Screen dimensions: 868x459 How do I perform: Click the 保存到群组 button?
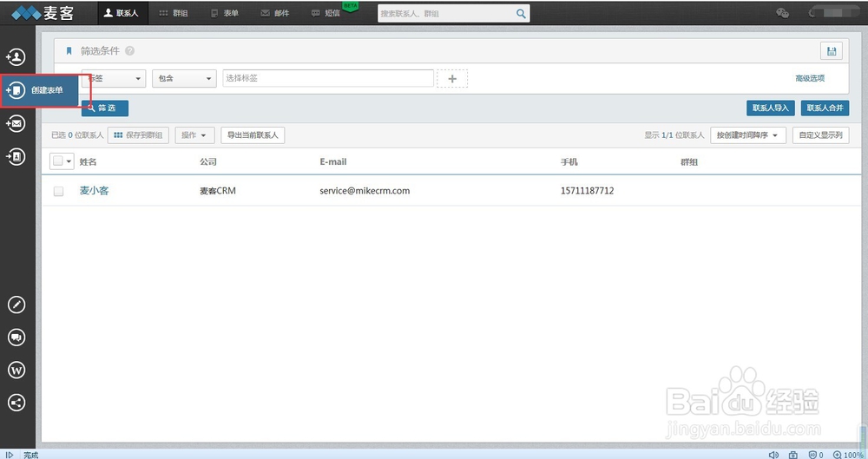[138, 135]
